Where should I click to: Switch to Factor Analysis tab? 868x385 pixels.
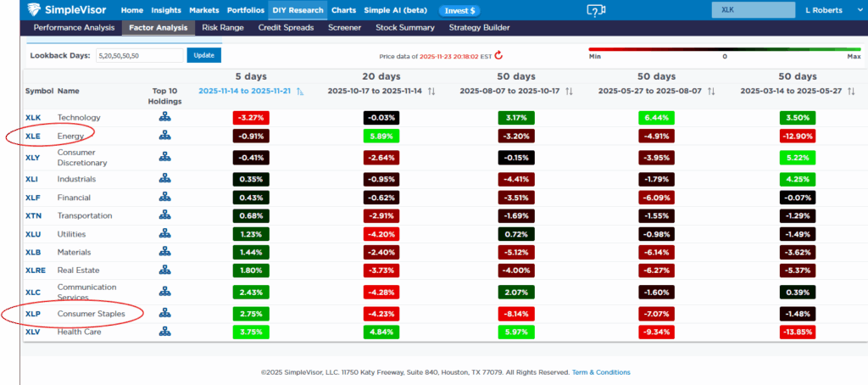(159, 28)
